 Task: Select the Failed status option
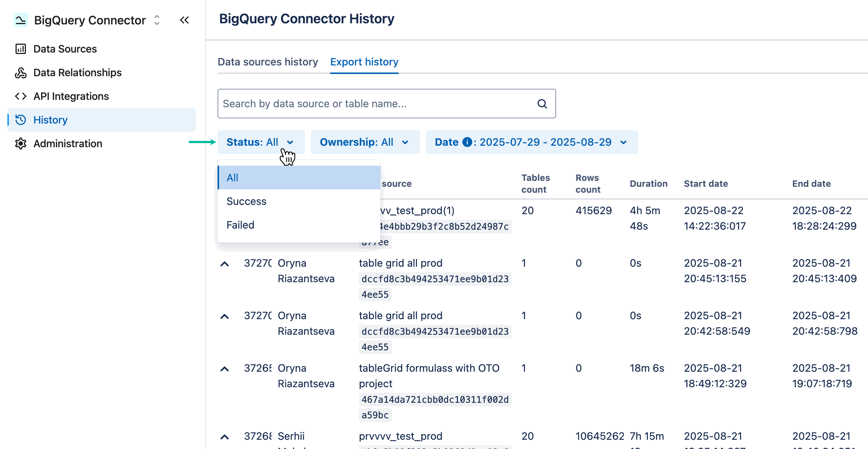240,224
